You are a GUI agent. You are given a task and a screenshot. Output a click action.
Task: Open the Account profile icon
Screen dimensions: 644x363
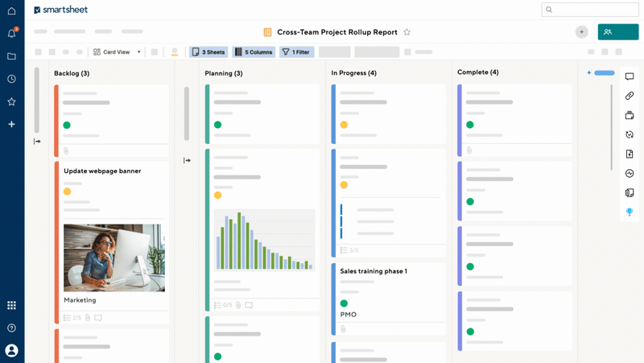tap(11, 350)
